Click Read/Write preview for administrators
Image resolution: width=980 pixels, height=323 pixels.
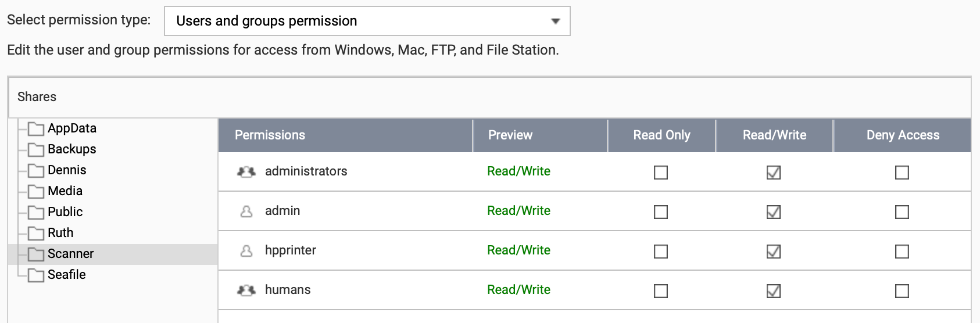point(518,171)
